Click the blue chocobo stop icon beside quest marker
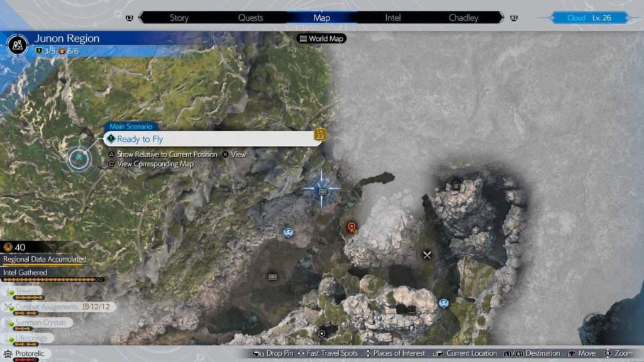This screenshot has height=362, width=644. pos(288,233)
